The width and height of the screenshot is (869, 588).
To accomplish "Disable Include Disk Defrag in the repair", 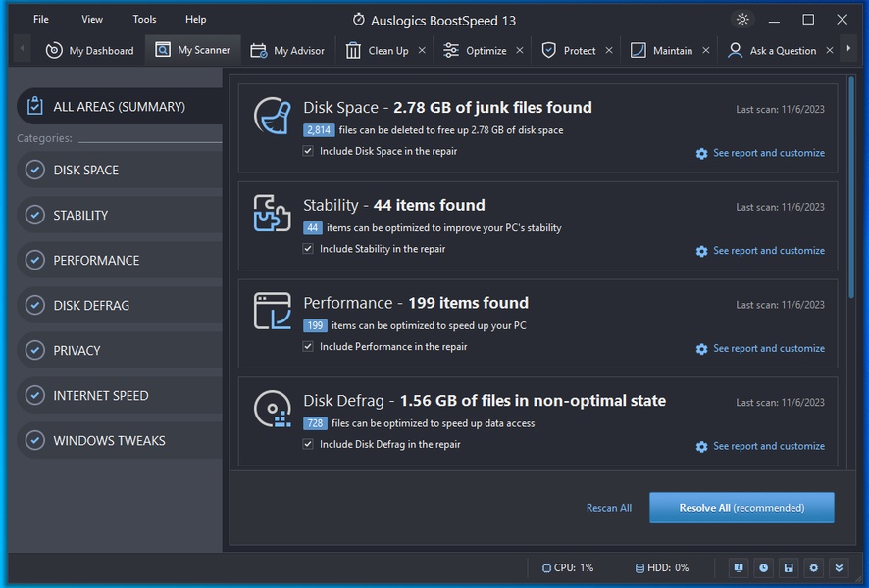I will [x=309, y=444].
